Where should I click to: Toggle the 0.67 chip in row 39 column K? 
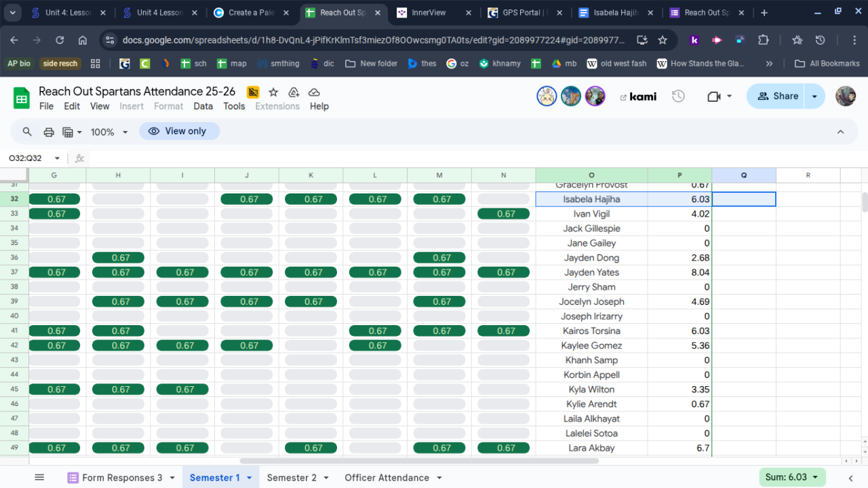[x=311, y=301]
